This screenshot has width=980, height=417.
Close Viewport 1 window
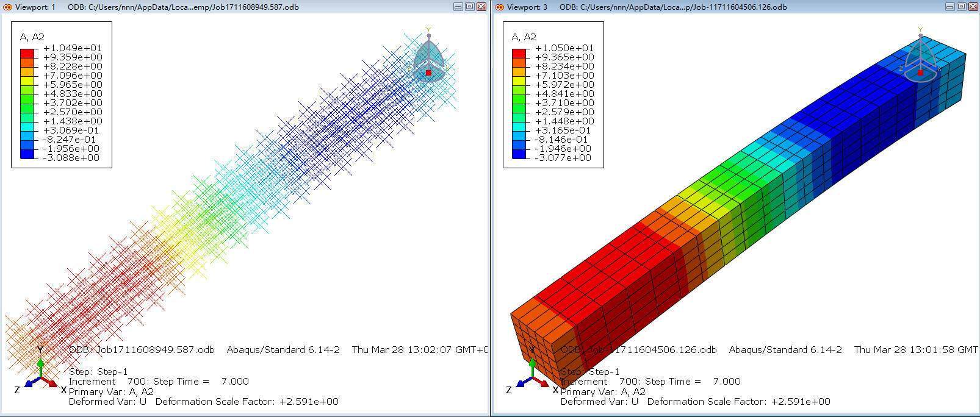coord(481,7)
